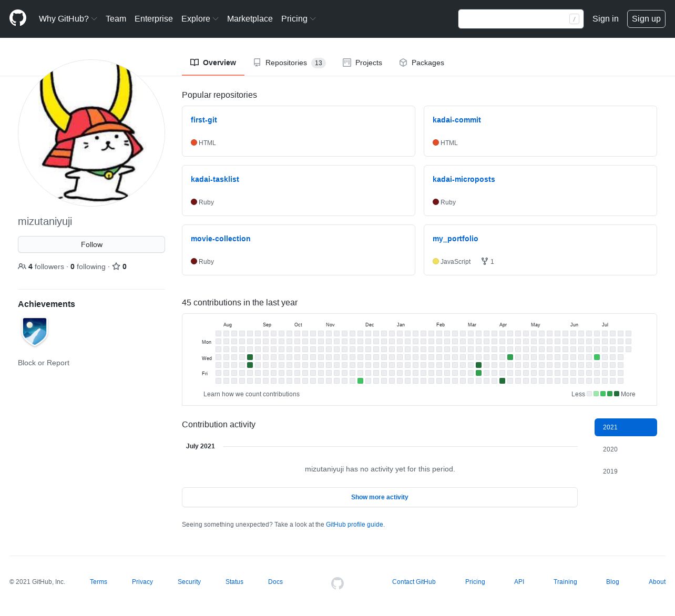Open the 4 followers link
The image size is (675, 616).
coord(41,266)
